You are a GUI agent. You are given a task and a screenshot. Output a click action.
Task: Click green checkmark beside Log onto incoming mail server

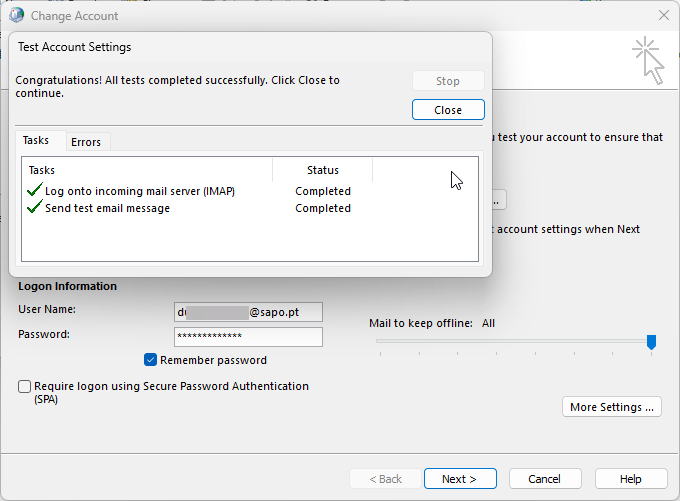point(35,191)
